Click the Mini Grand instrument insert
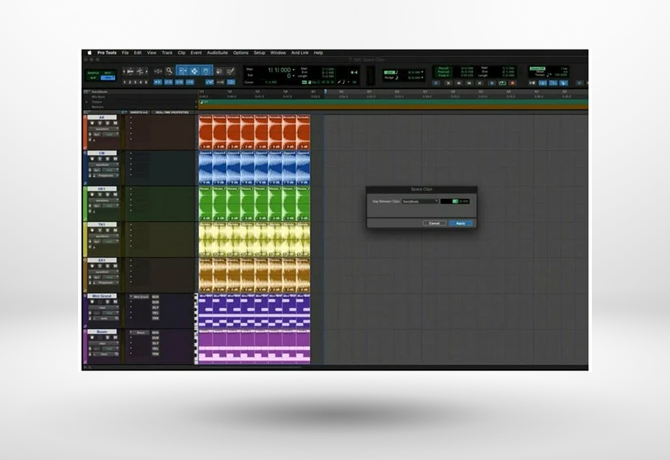The image size is (670, 460). (141, 296)
